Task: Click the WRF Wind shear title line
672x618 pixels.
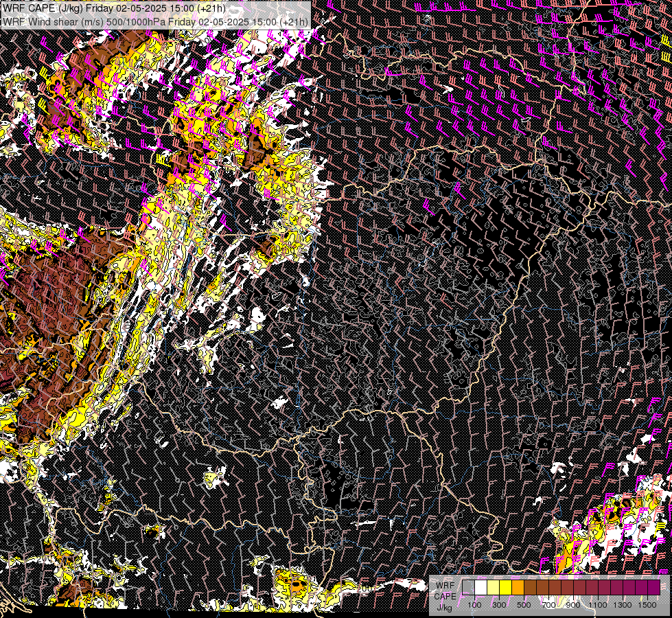Action: [155, 22]
